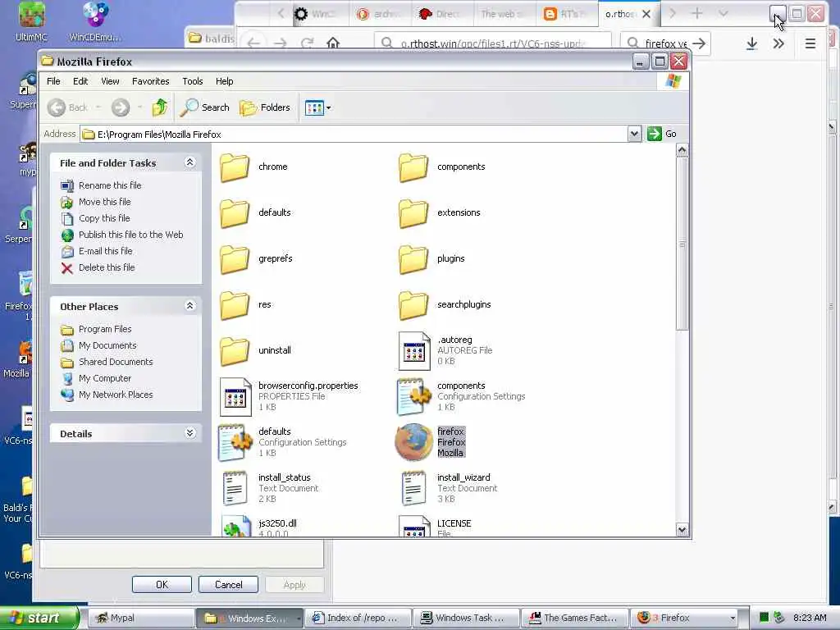The width and height of the screenshot is (840, 630).
Task: Select install_status text document
Action: coord(235,489)
